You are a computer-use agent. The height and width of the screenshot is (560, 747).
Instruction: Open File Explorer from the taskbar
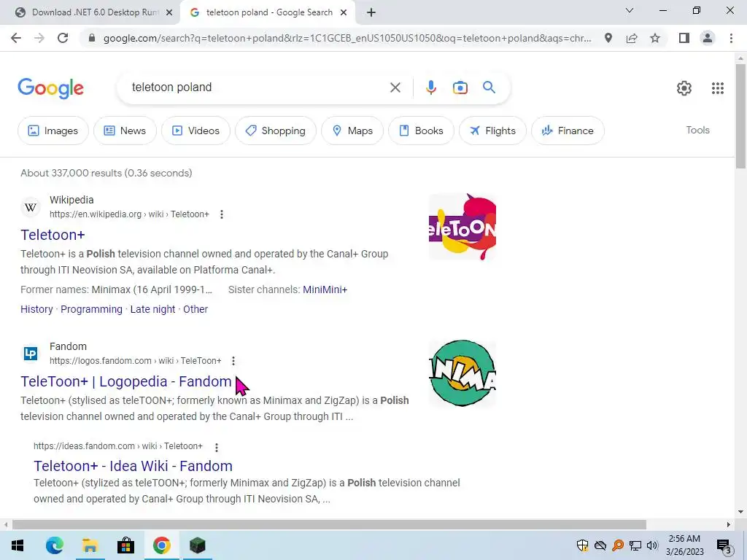[x=90, y=545]
